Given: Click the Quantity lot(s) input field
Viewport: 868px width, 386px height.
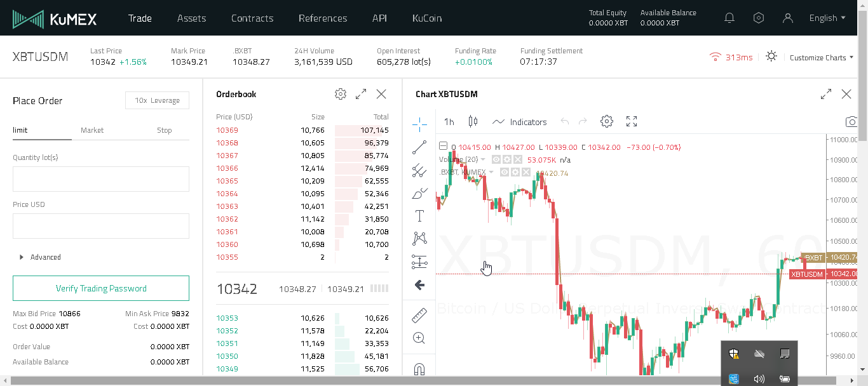Looking at the screenshot, I should pos(101,179).
